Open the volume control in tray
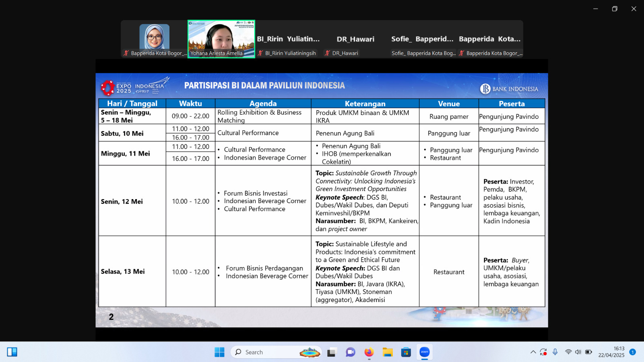This screenshot has height=362, width=644. 578,352
